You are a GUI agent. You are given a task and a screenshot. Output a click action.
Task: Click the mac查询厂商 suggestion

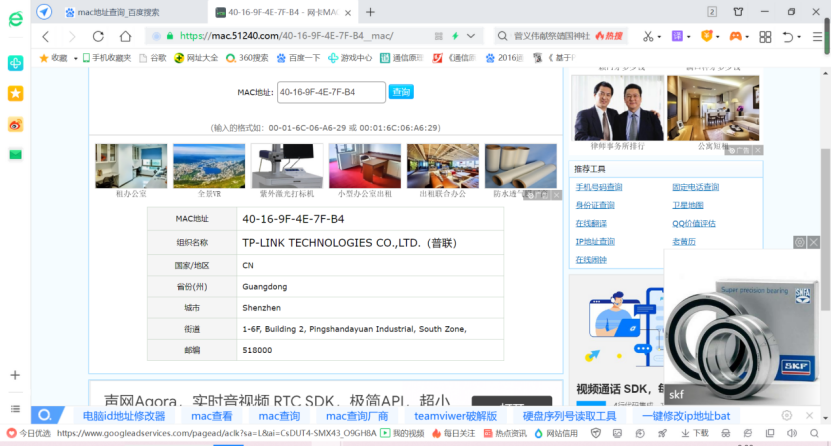[x=357, y=416]
